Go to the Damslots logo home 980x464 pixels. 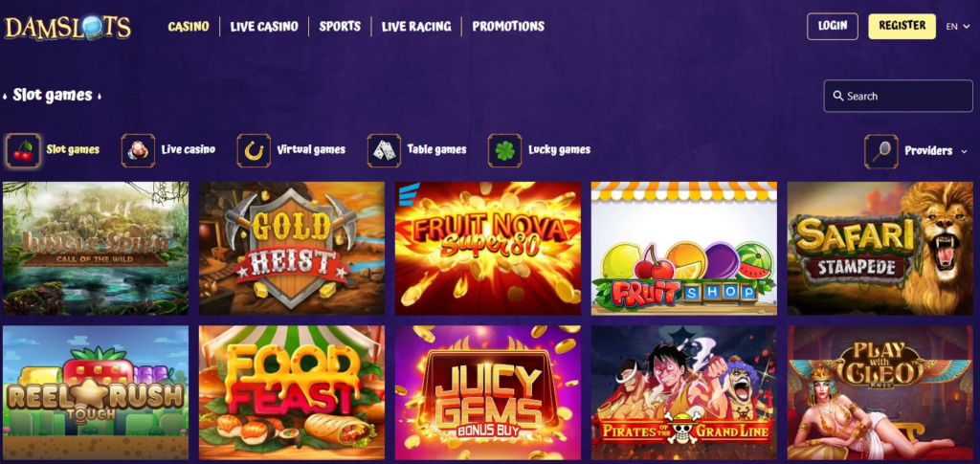point(68,28)
